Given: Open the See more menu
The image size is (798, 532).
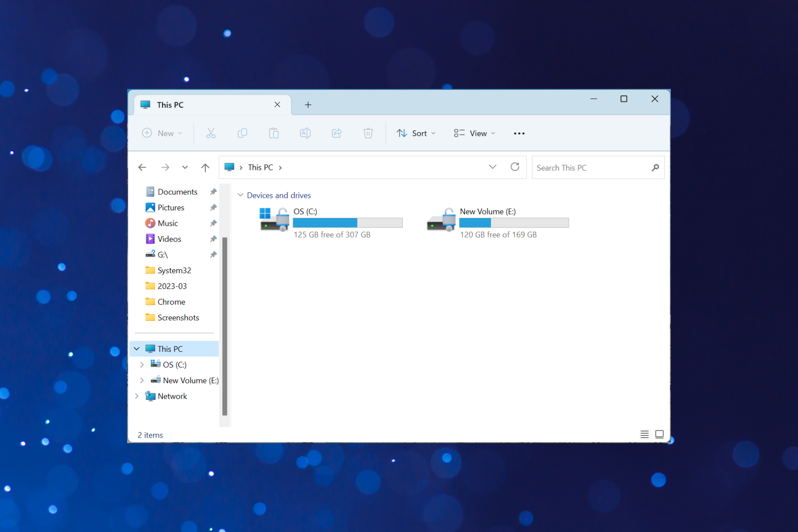Looking at the screenshot, I should (519, 133).
